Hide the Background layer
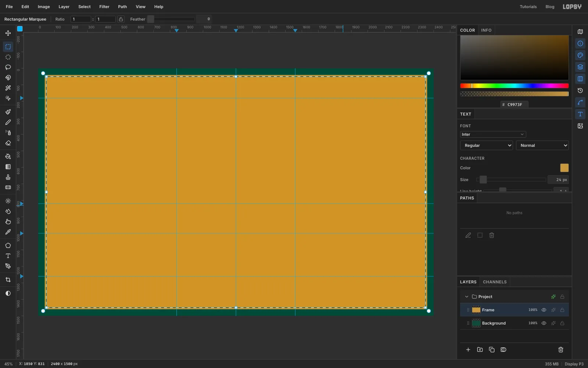Viewport: 588px width, 368px height. pyautogui.click(x=544, y=323)
